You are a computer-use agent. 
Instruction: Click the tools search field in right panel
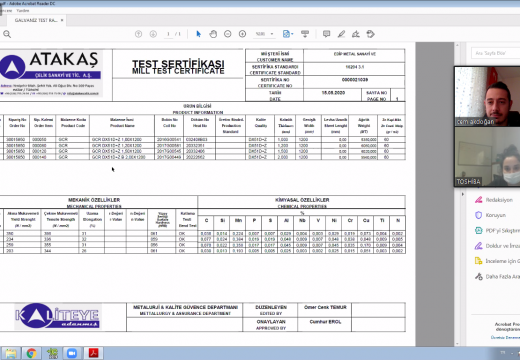coord(496,53)
